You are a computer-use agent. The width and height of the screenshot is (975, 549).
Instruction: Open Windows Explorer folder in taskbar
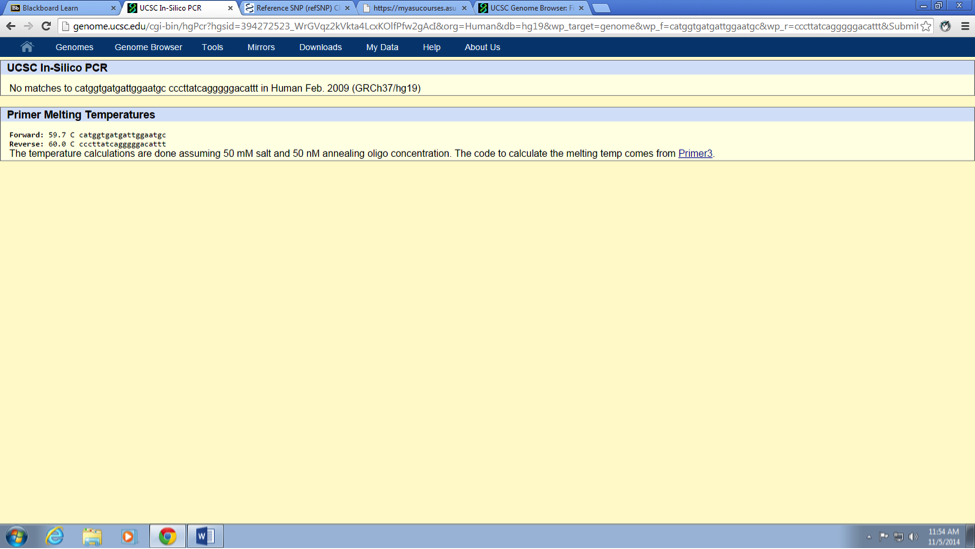(x=92, y=537)
